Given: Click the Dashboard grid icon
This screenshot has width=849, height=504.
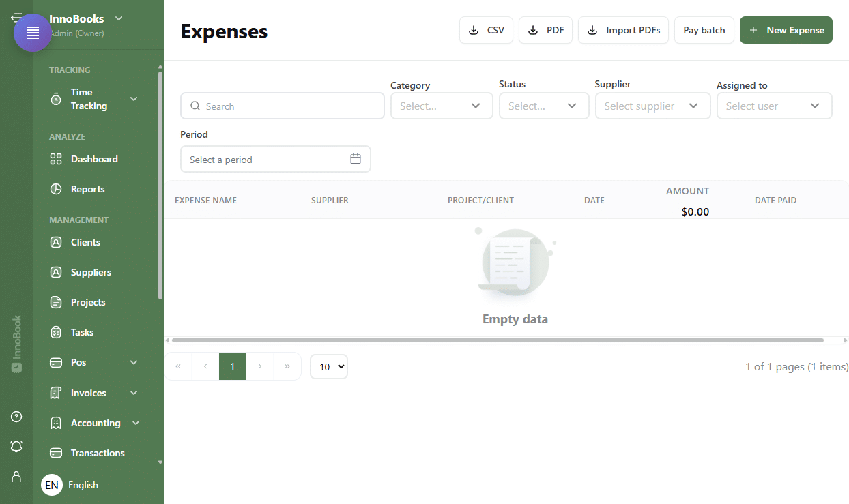Looking at the screenshot, I should click(x=56, y=159).
